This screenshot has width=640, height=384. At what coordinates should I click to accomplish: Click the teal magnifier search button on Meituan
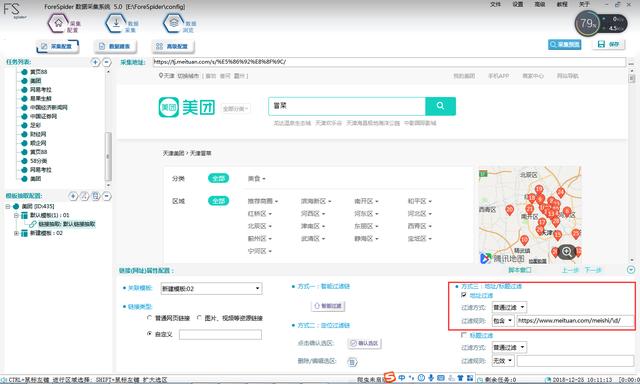point(440,106)
